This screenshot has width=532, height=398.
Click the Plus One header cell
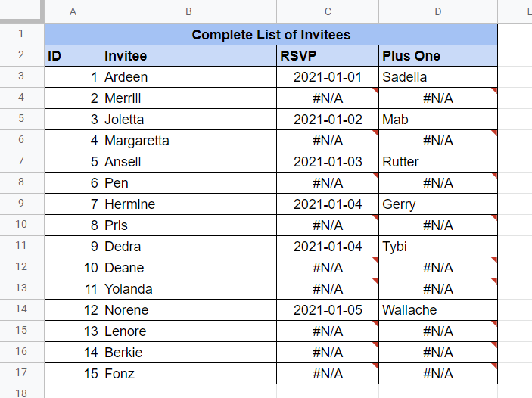(438, 56)
